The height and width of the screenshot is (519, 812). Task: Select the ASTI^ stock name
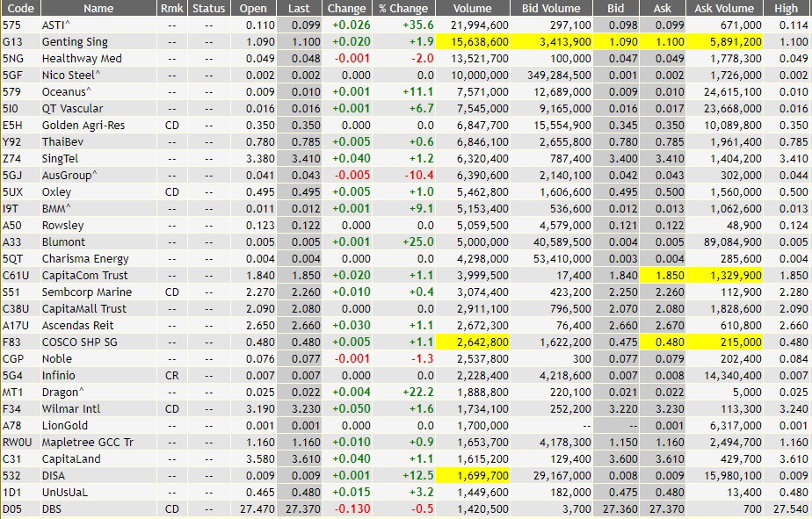point(55,25)
